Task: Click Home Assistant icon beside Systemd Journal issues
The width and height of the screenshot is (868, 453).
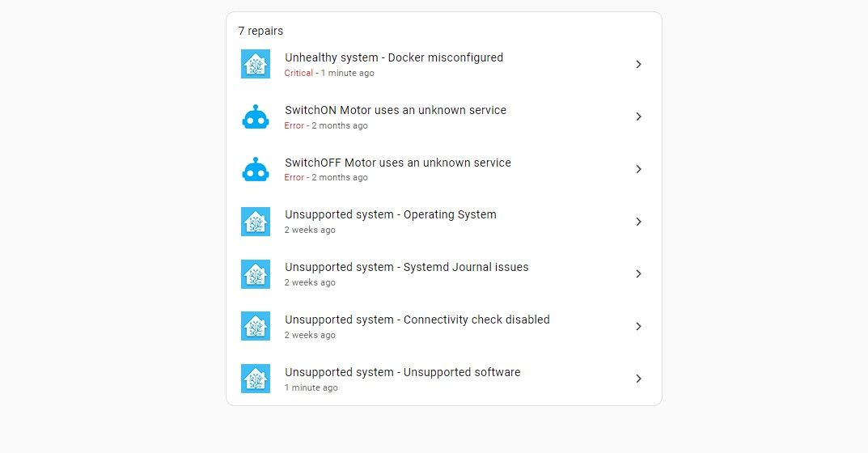Action: tap(256, 274)
